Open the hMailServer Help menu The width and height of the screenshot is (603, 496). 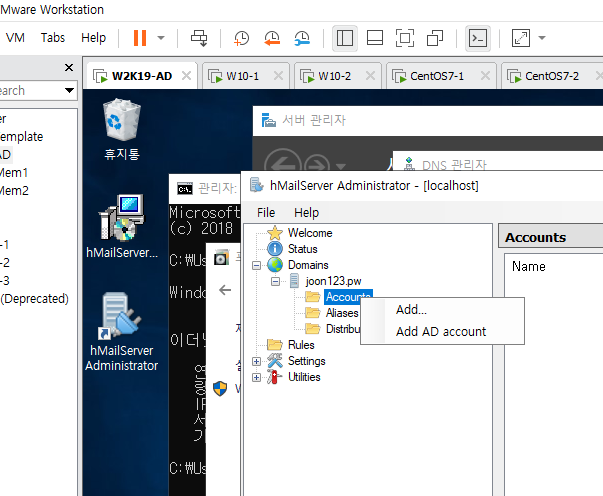coord(306,213)
